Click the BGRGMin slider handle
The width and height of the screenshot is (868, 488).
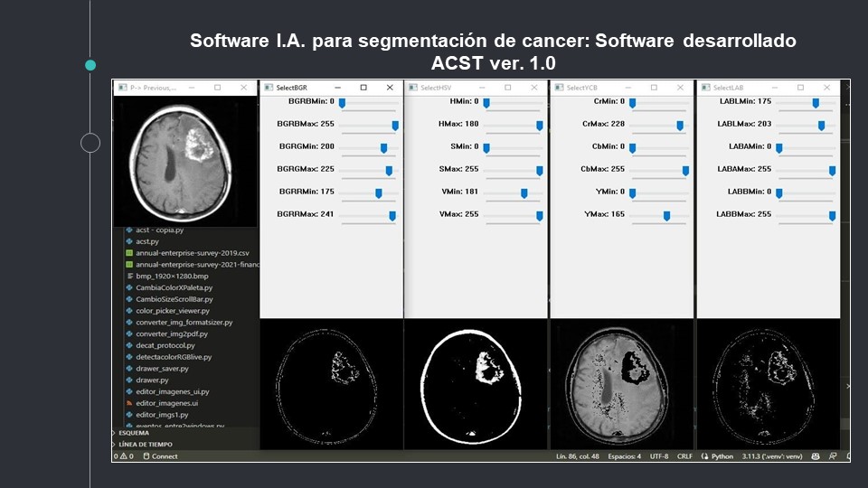[383, 148]
